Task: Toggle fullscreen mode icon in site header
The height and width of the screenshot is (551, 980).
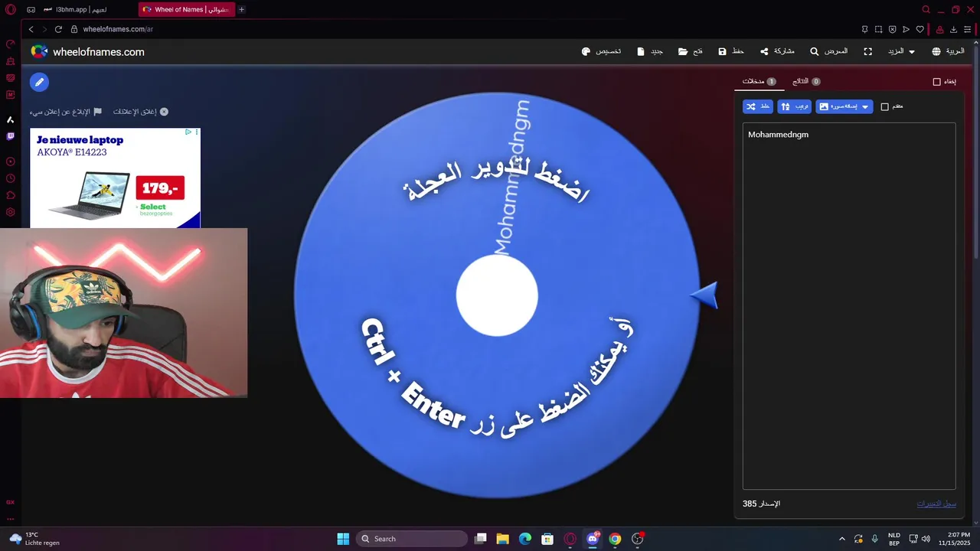Action: [x=867, y=51]
